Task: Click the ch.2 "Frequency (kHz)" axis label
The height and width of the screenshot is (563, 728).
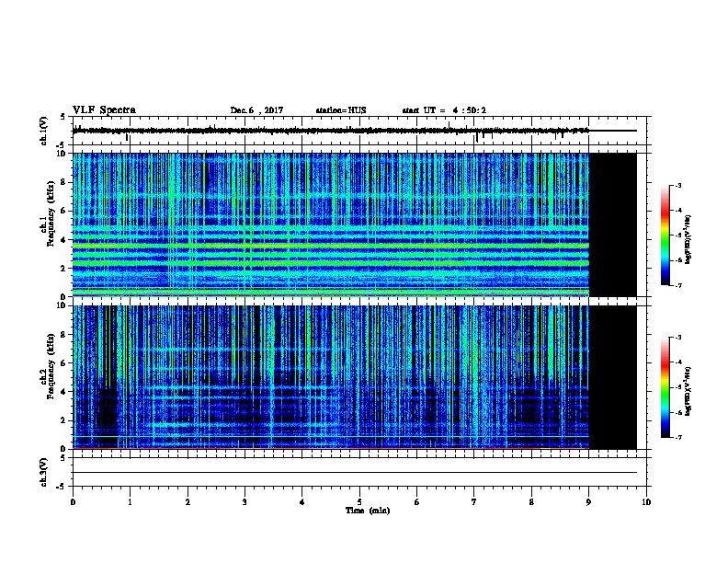Action: point(51,366)
